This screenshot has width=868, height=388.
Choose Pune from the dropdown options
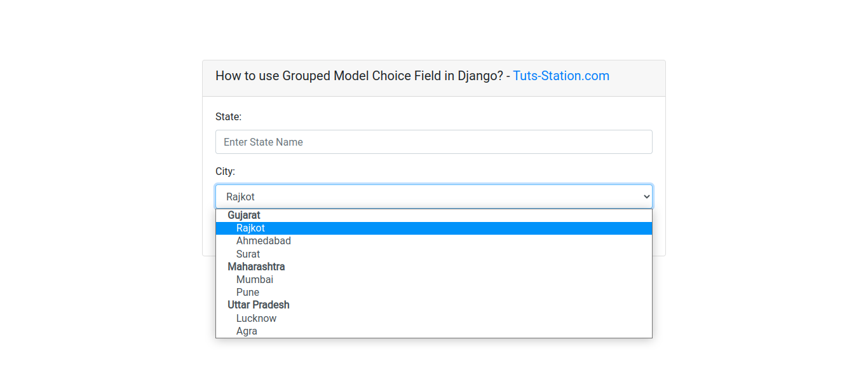248,292
